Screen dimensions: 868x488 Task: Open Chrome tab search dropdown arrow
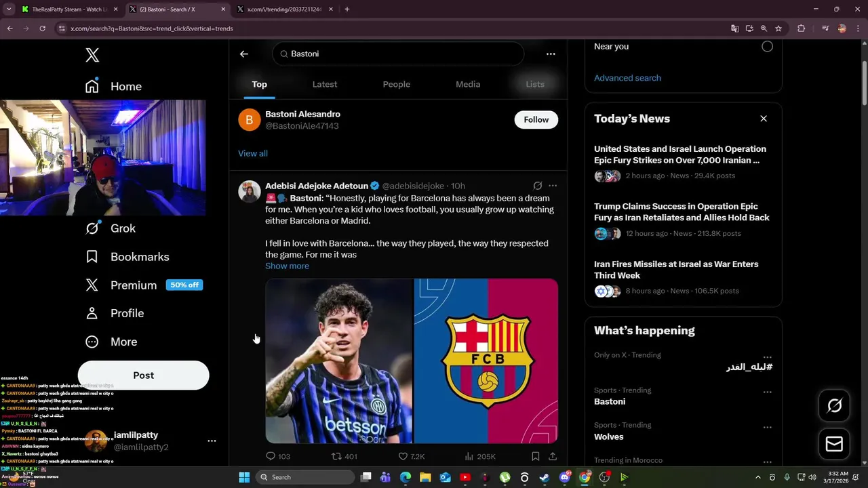[9, 9]
